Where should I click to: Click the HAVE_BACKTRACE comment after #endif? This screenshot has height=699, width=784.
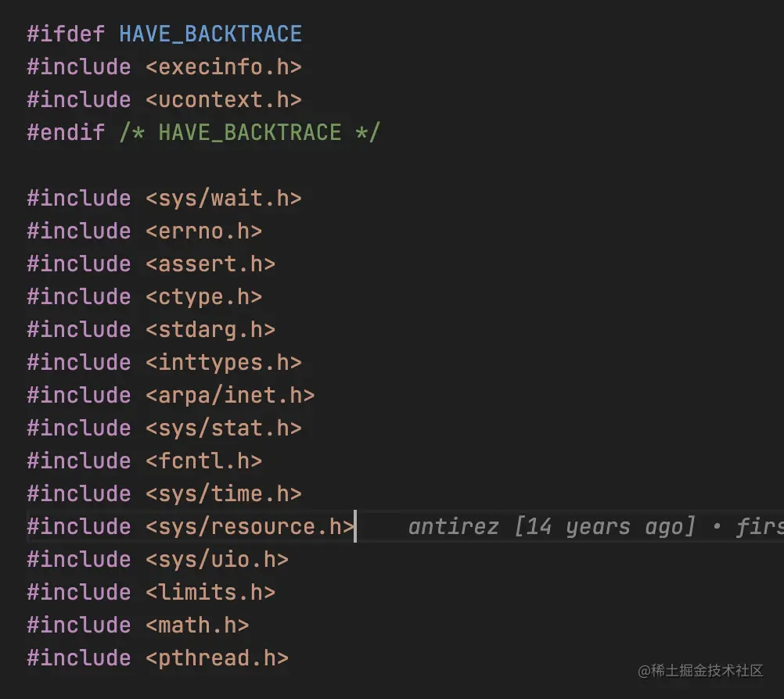click(249, 132)
